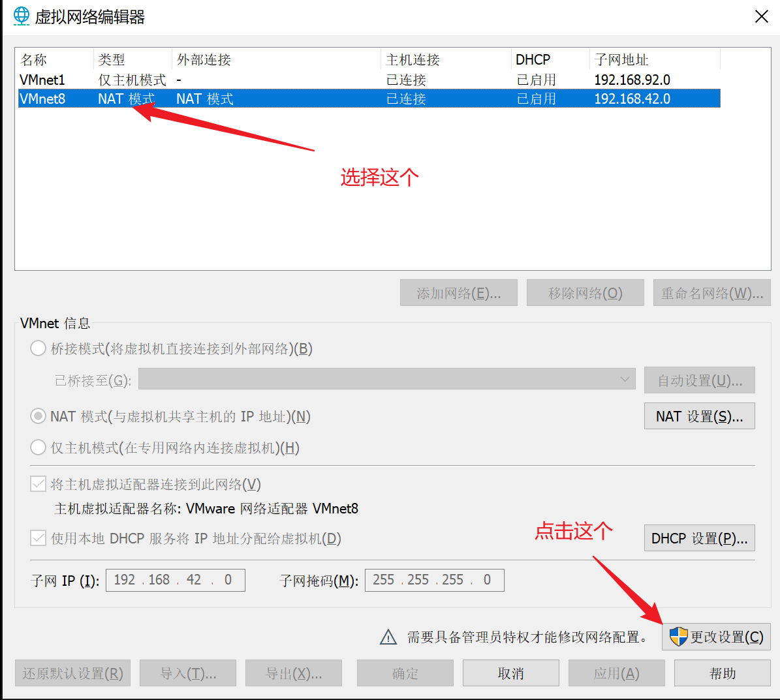This screenshot has width=780, height=700.
Task: Click the 类型 column header
Action: tap(133, 59)
